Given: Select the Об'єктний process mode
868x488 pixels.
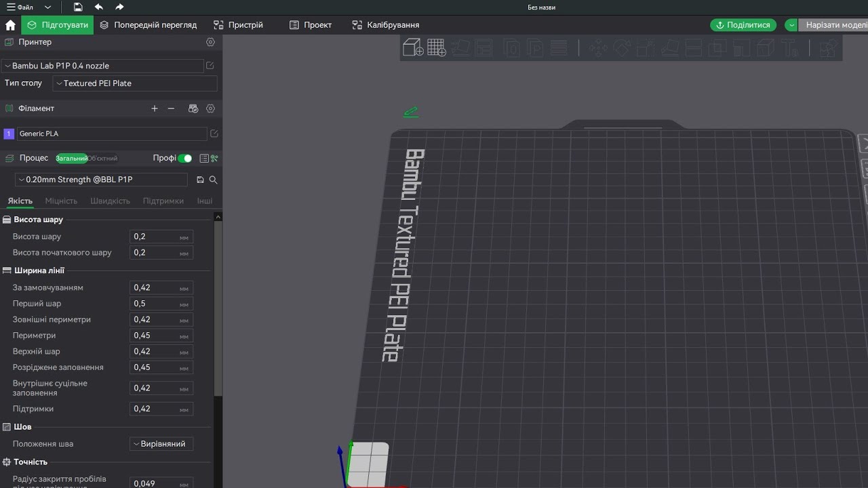Looking at the screenshot, I should 102,159.
